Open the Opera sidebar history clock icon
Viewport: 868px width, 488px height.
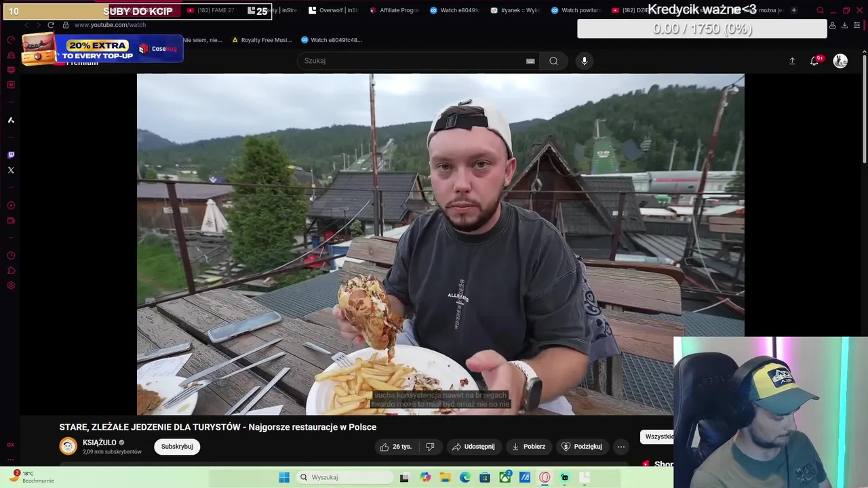[x=11, y=256]
